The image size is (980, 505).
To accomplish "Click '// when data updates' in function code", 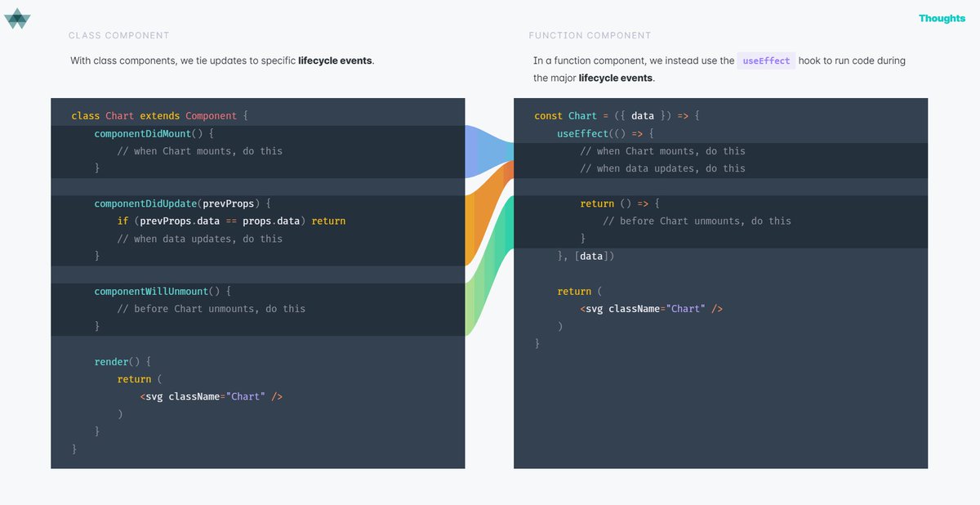I will [x=663, y=168].
